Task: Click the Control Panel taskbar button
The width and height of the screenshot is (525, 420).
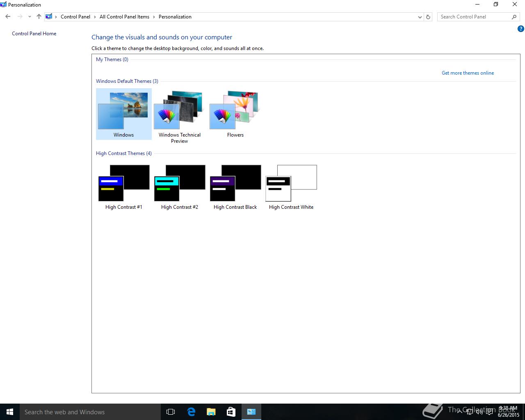Action: coord(251,412)
